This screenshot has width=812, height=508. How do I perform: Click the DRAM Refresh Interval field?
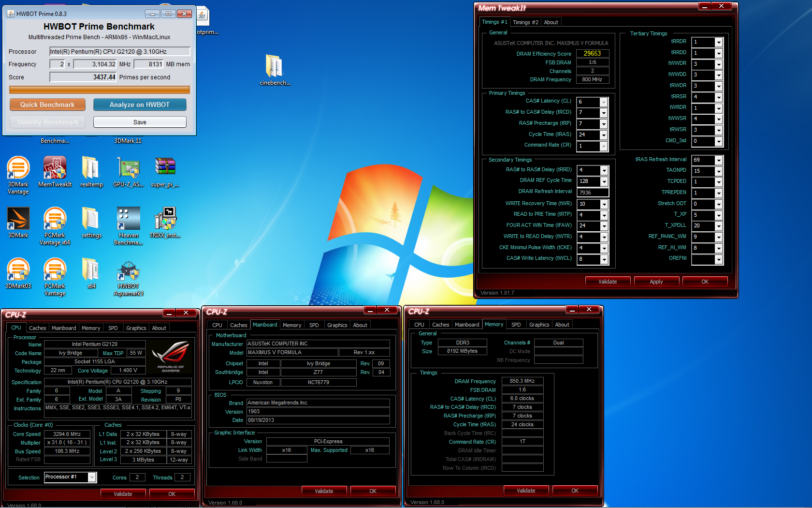tap(593, 193)
